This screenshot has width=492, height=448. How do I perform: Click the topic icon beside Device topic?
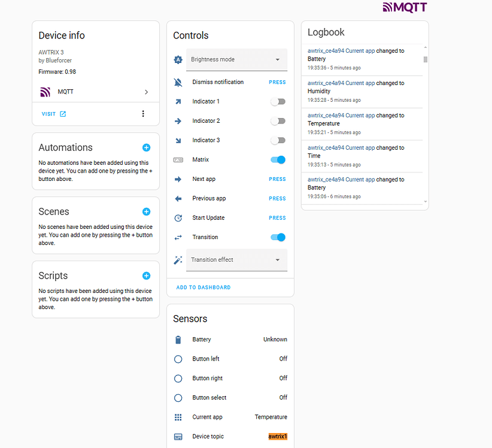[x=177, y=436]
